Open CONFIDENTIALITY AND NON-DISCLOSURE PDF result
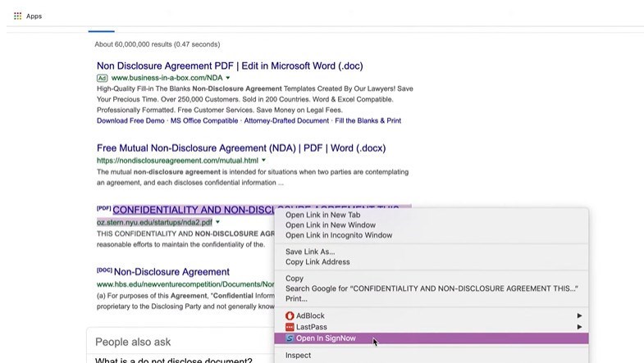Screen dimensions: 644x363 [x=194, y=210]
